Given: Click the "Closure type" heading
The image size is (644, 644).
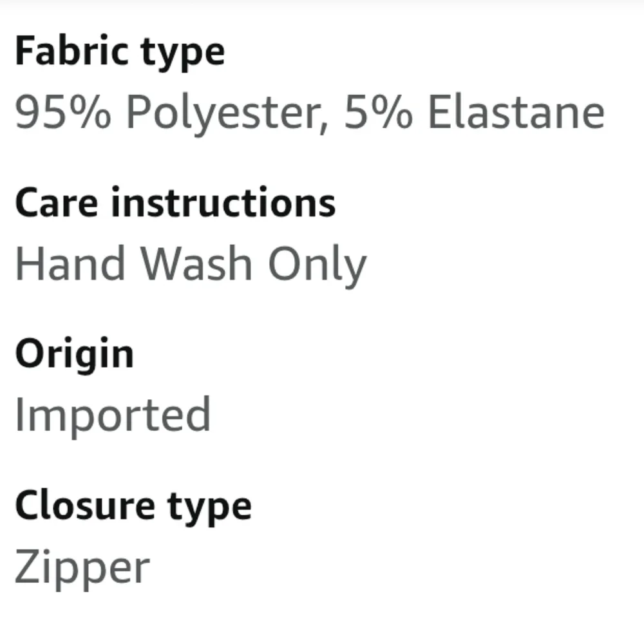Looking at the screenshot, I should tap(133, 507).
